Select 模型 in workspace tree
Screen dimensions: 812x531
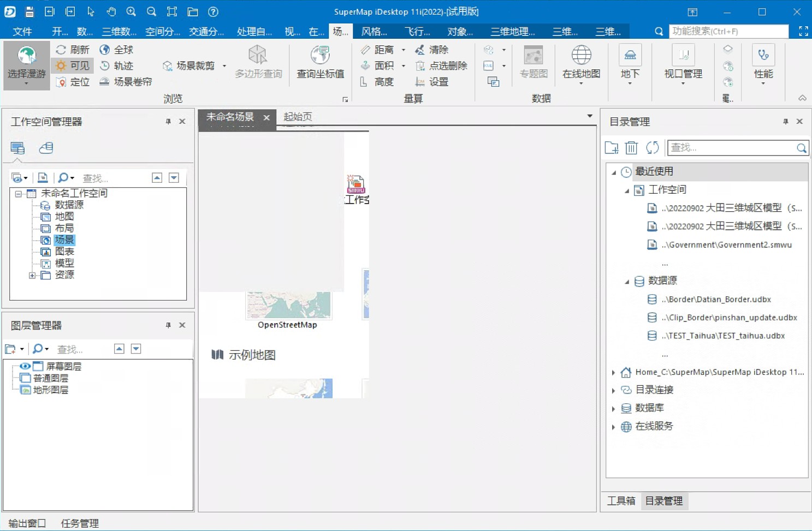click(x=64, y=264)
